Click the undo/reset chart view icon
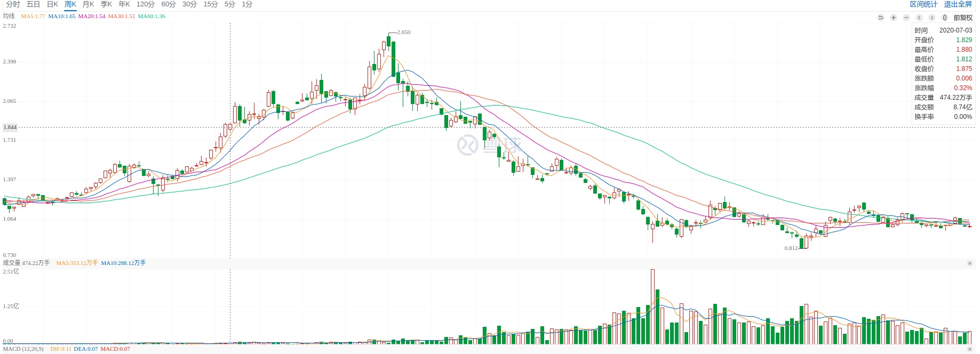This screenshot has height=354, width=980. click(x=880, y=18)
